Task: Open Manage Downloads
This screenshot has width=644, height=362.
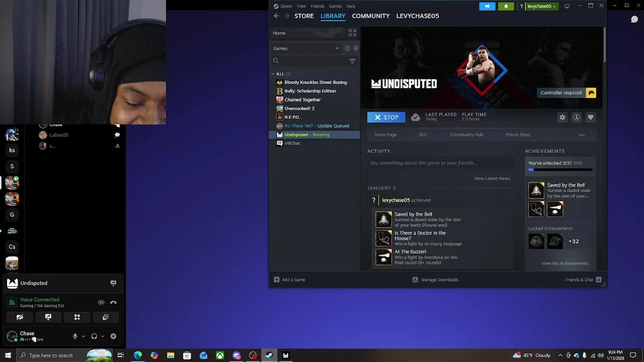Action: pyautogui.click(x=435, y=280)
